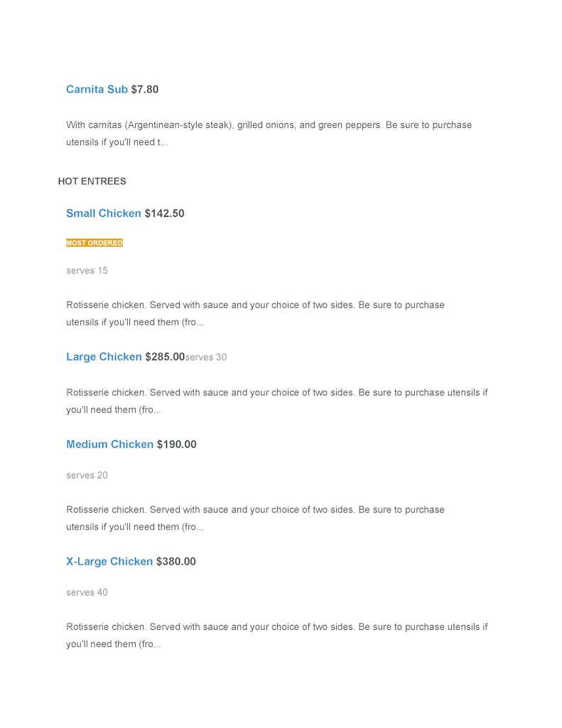Click the $190.00 Medium Chicken price
562x728 pixels.
click(x=176, y=444)
